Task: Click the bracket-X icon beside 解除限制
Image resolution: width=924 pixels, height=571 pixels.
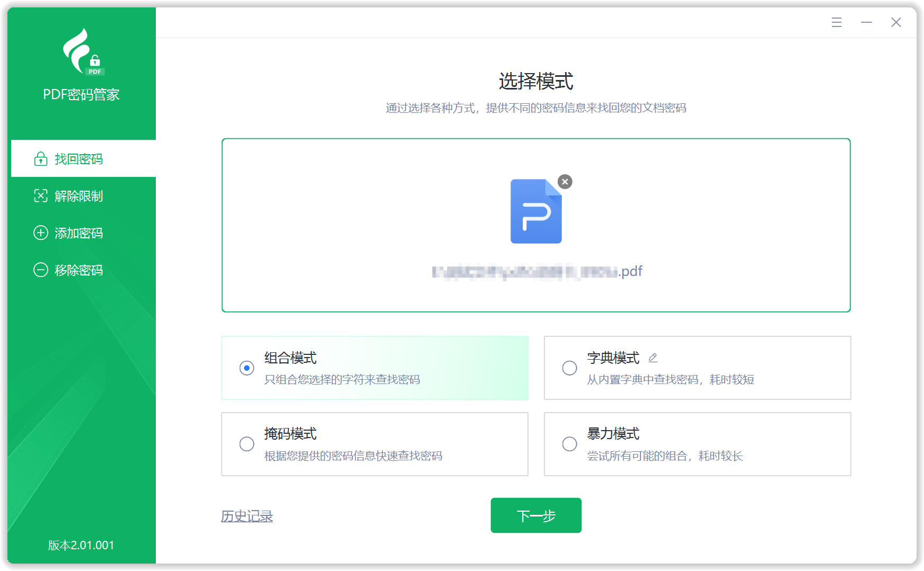Action: coord(41,196)
